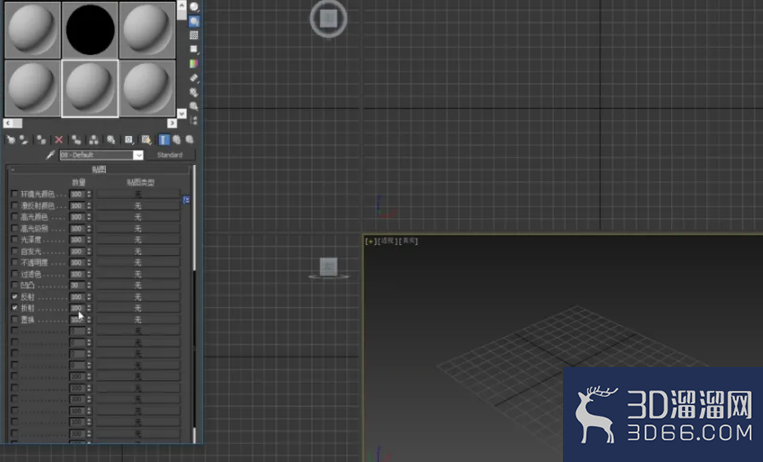Toggle the checkered Background icon
Viewport: 763px width, 462px height.
(194, 35)
